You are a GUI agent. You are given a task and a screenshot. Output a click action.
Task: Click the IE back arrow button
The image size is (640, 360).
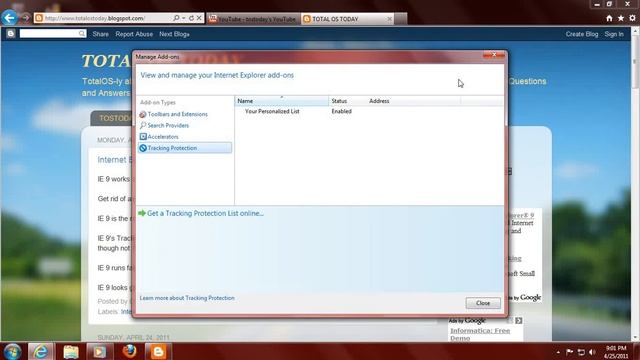coord(9,18)
